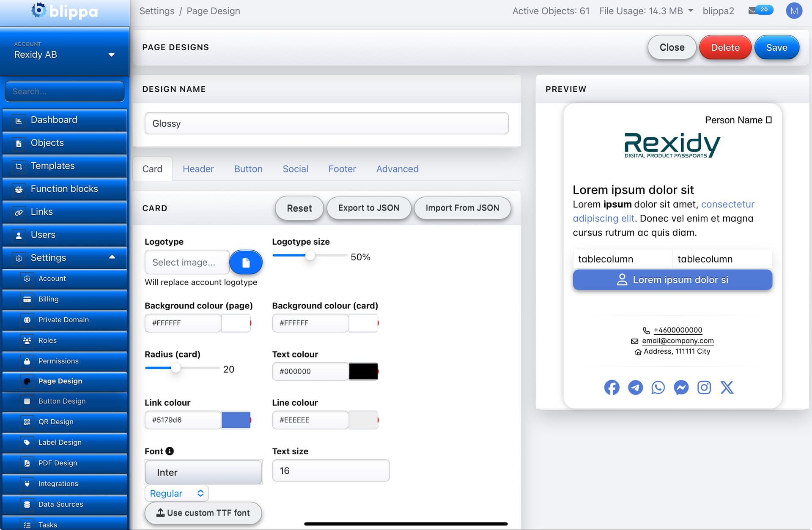
Task: Open the mail notifications icon
Action: point(753,11)
